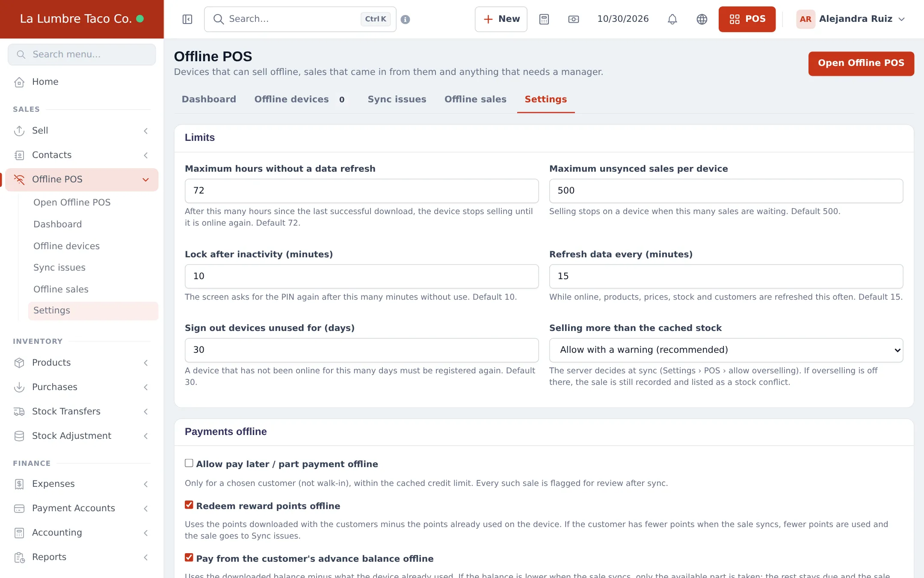The width and height of the screenshot is (924, 578).
Task: Open Sync issues in the sidebar submenu
Action: point(59,268)
